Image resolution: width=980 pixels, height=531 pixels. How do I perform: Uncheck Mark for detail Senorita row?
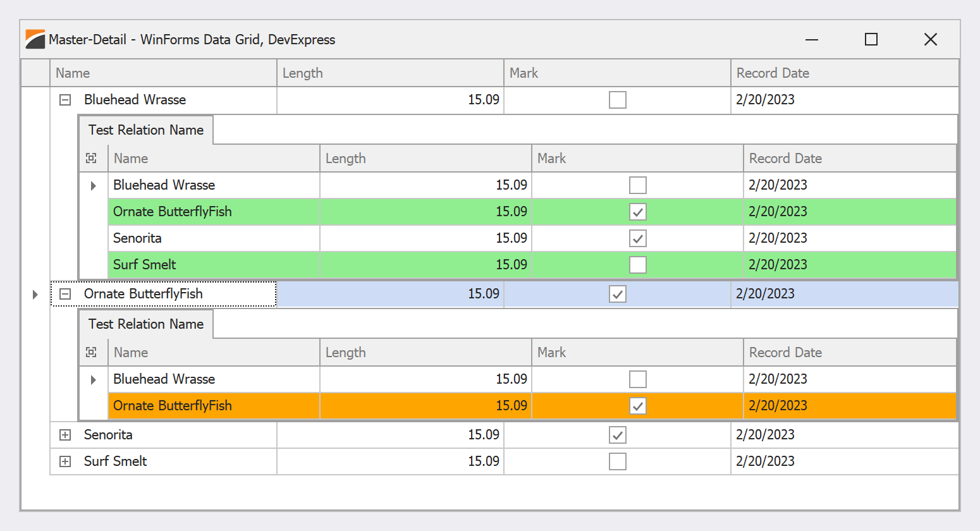[637, 238]
